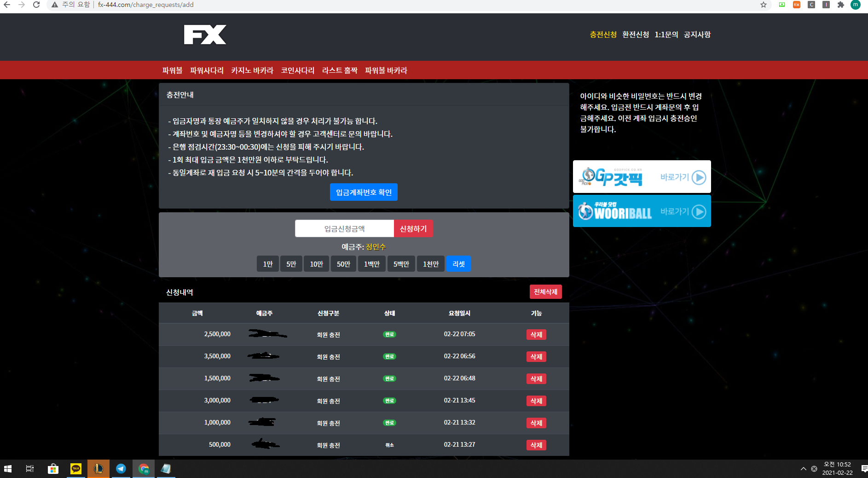Click the 입금계좌번호 확인 button
The height and width of the screenshot is (478, 868).
coord(364,192)
